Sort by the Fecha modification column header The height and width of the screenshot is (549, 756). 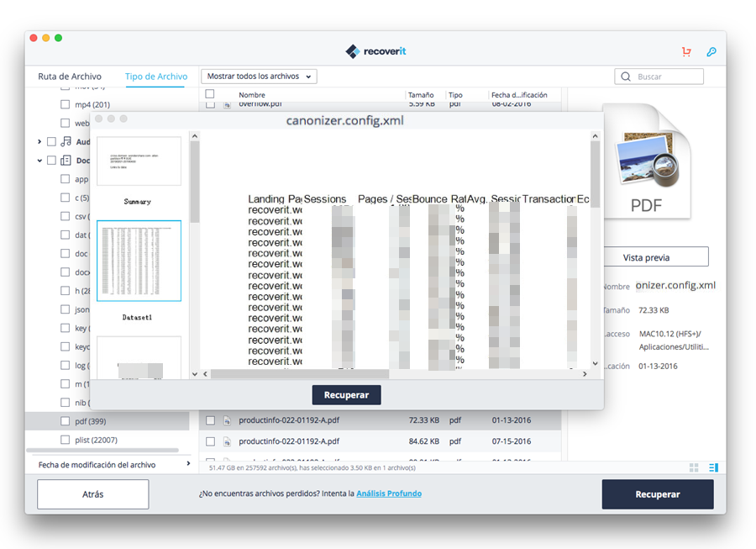(x=519, y=95)
